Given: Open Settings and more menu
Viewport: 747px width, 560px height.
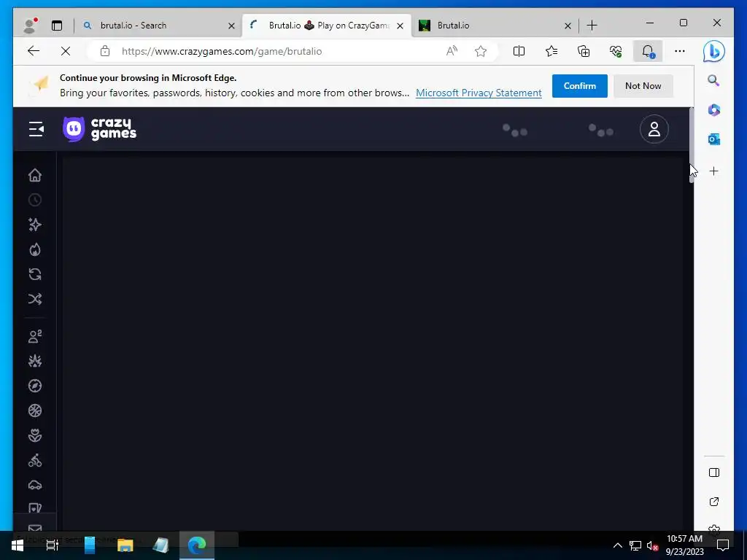Looking at the screenshot, I should click(x=680, y=51).
